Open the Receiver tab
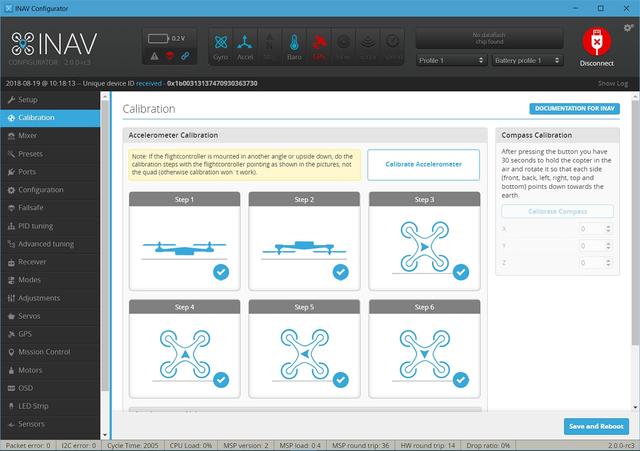640x451 pixels. (50, 262)
